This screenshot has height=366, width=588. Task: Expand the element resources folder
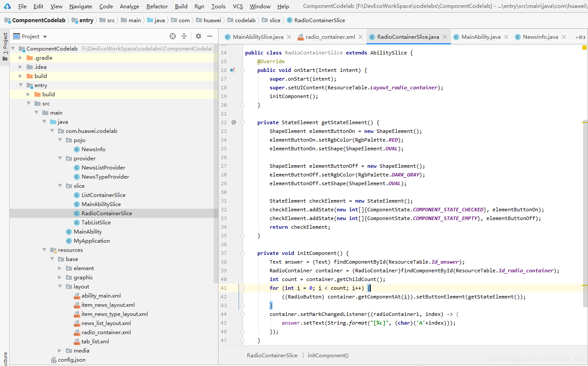pos(60,268)
